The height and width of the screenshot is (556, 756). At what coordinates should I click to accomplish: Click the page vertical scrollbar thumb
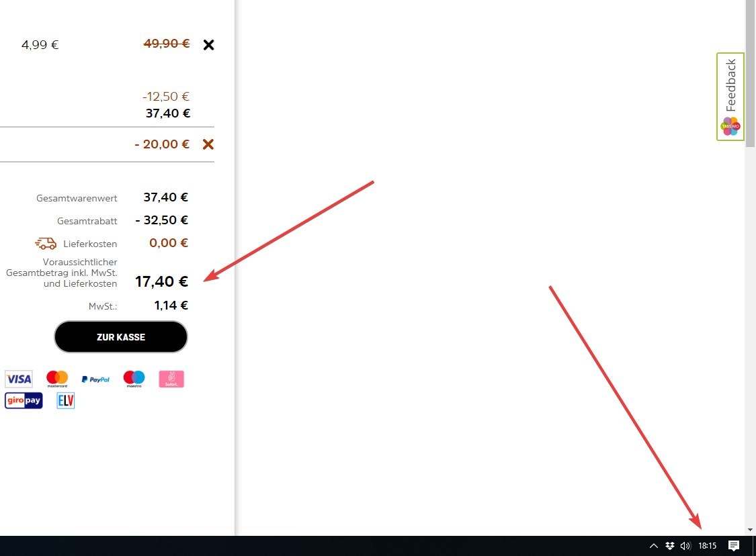pyautogui.click(x=750, y=74)
